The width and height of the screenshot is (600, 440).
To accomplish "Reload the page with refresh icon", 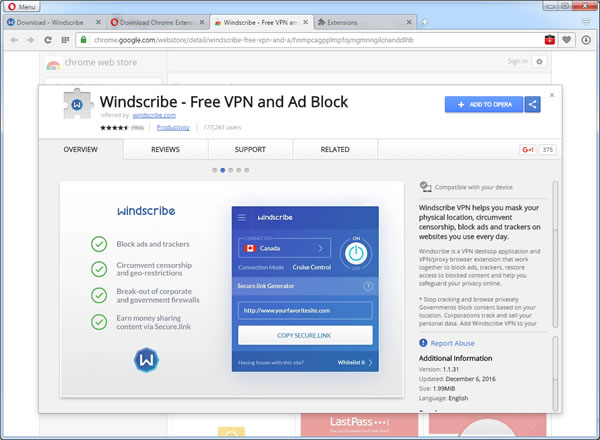I will pyautogui.click(x=48, y=40).
